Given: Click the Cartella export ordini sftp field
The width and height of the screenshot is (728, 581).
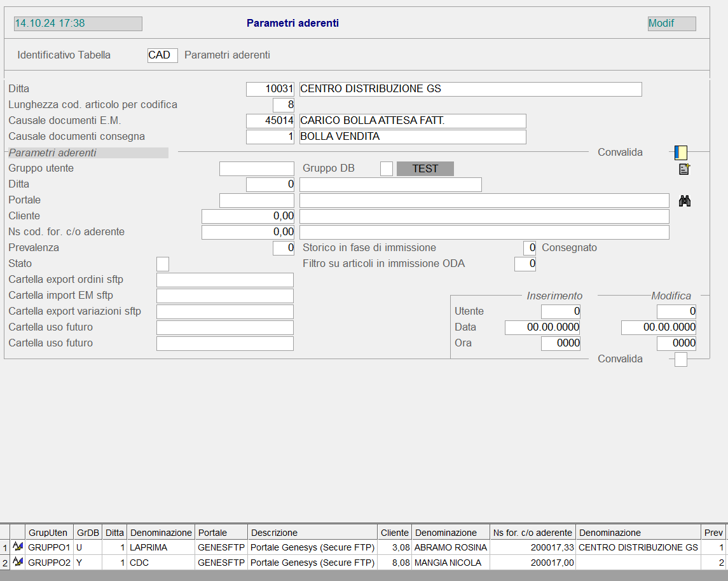Looking at the screenshot, I should tap(225, 280).
